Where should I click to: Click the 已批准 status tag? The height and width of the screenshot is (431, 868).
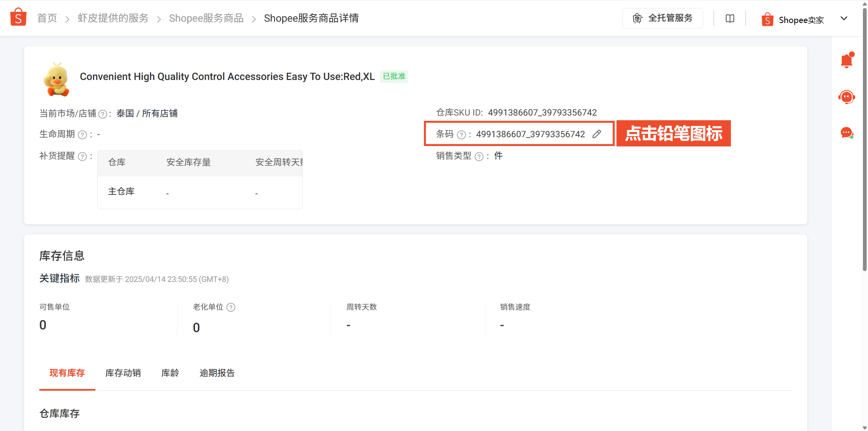click(394, 76)
